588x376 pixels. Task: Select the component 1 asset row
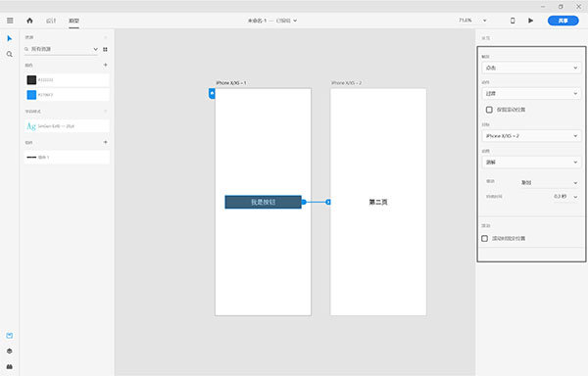coord(67,158)
